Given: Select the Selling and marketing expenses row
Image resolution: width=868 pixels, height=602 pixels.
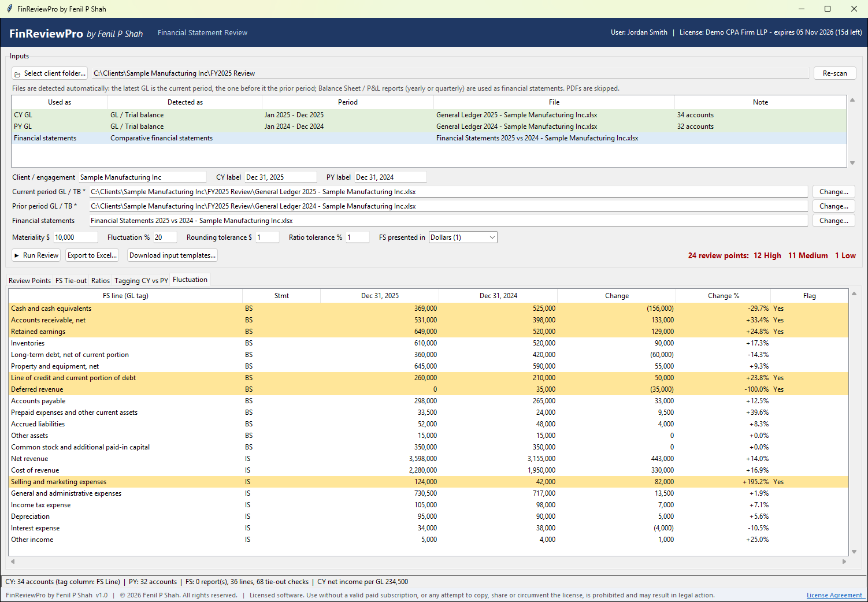Looking at the screenshot, I should (428, 482).
